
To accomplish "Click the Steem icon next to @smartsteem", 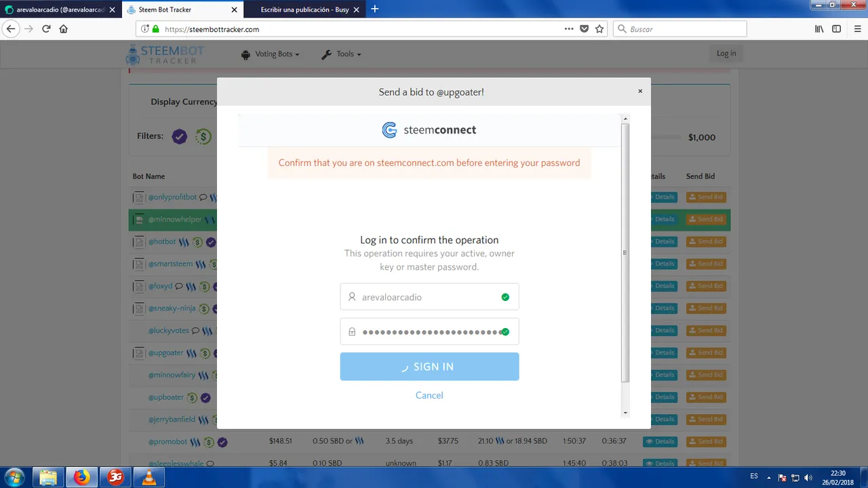I will [x=201, y=264].
